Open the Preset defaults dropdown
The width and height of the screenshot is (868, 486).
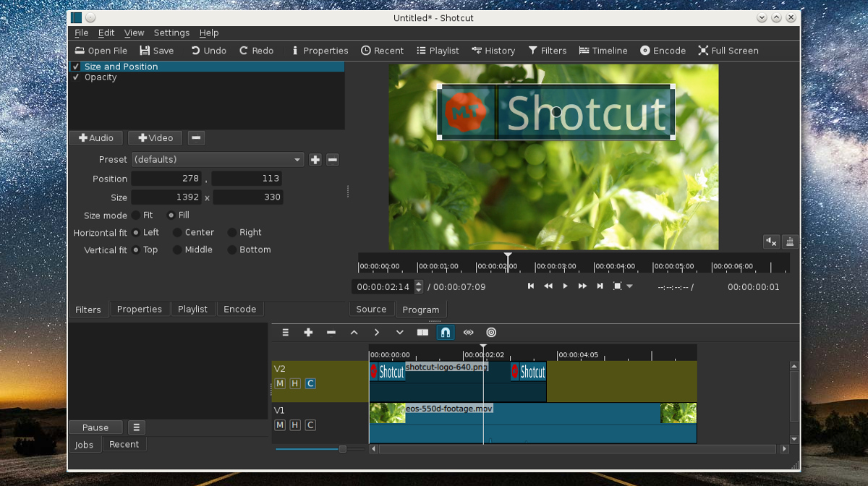point(217,159)
